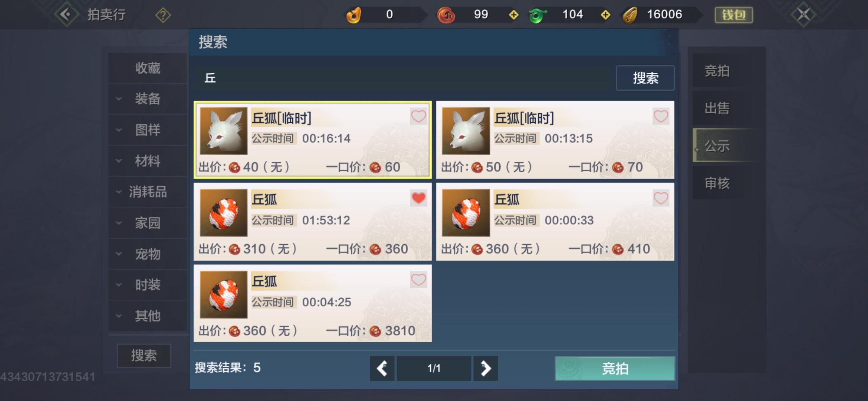Open the 钱包 wallet button
Viewport: 868px width, 401px height.
click(734, 15)
